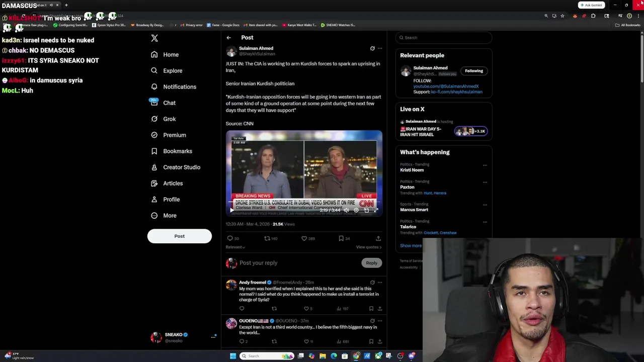Open the Relevant replies sort dropdown
The width and height of the screenshot is (644, 362).
(235, 247)
